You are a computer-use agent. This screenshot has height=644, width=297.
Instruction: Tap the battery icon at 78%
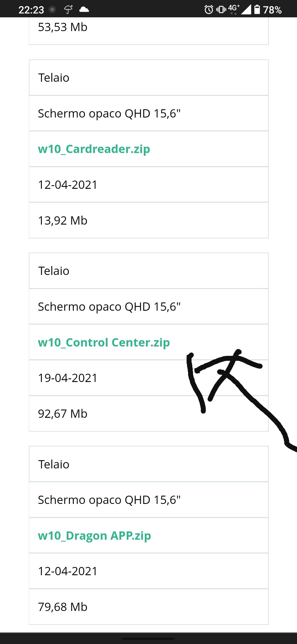pos(257,10)
